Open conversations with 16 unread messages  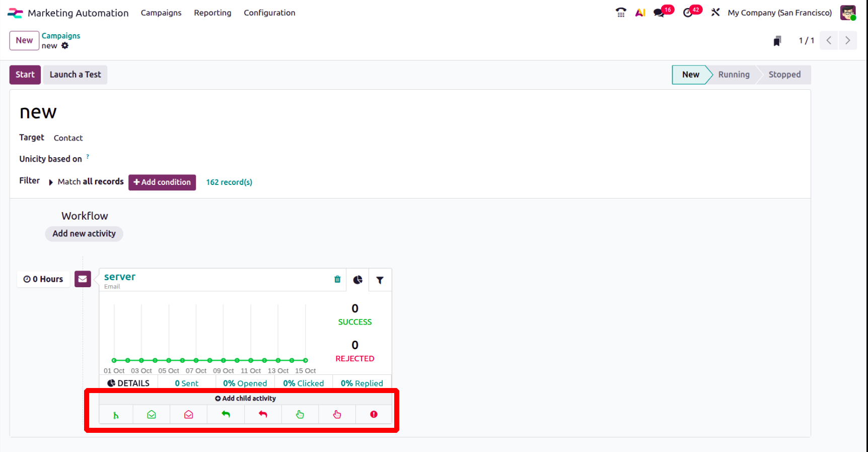tap(659, 13)
